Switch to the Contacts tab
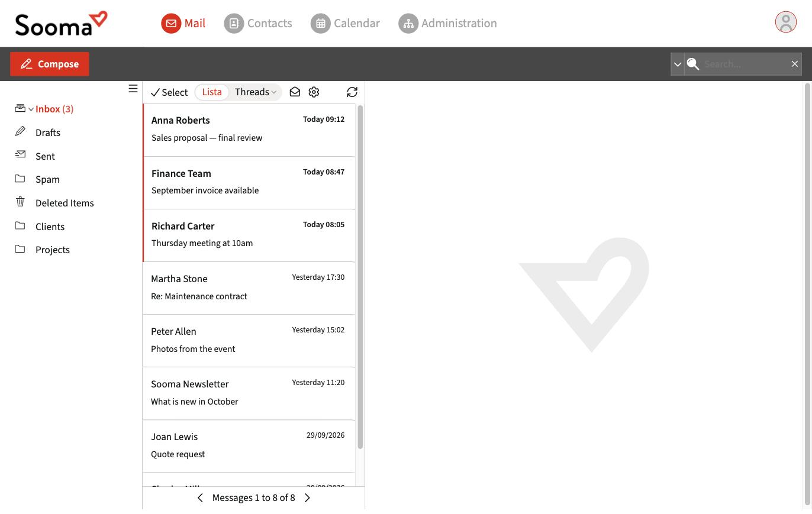Screen dimensions: 812x514 [258, 23]
